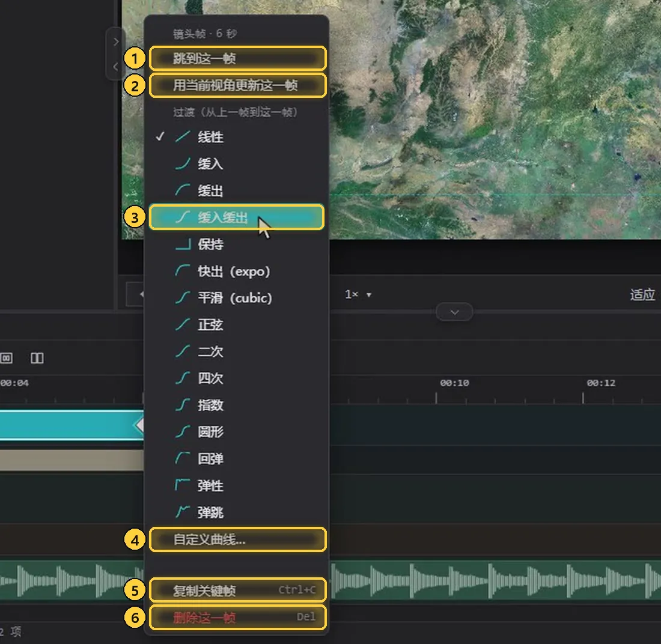Screen dimensions: 661x644
Task: Select the 圆形 circular easing
Action: coord(236,432)
